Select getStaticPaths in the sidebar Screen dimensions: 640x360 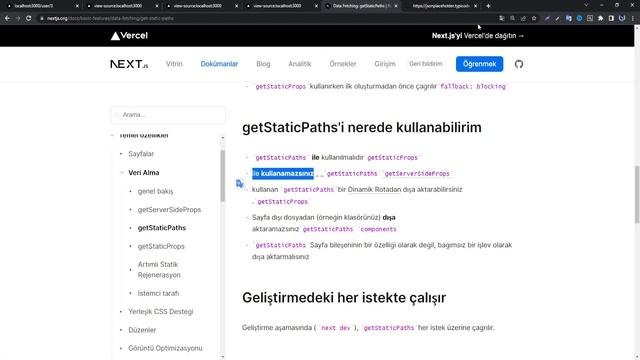point(162,228)
